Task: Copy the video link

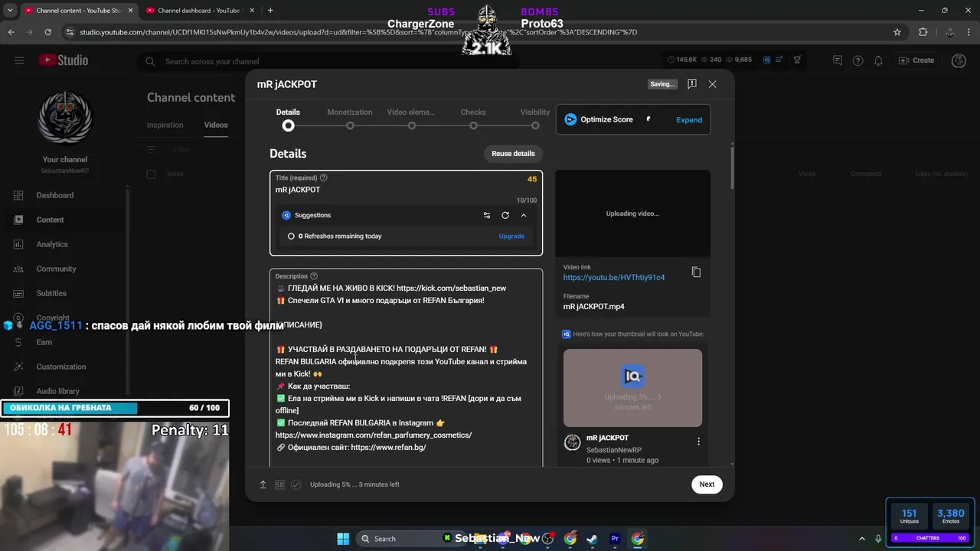Action: click(696, 272)
